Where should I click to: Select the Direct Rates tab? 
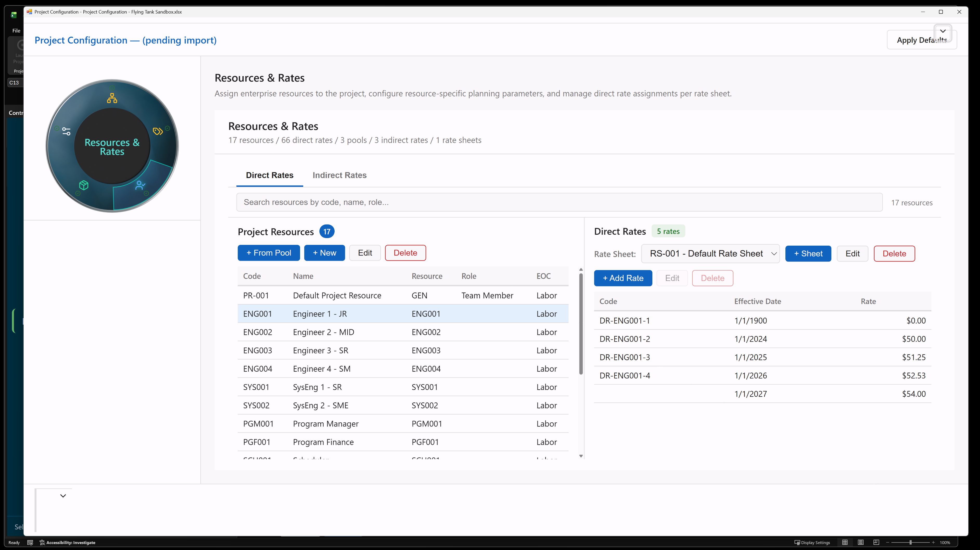click(x=269, y=175)
